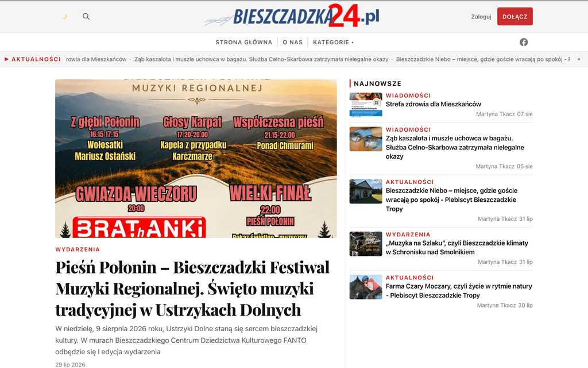588x368 pixels.
Task: Click the Zaloguj login link
Action: click(x=481, y=17)
